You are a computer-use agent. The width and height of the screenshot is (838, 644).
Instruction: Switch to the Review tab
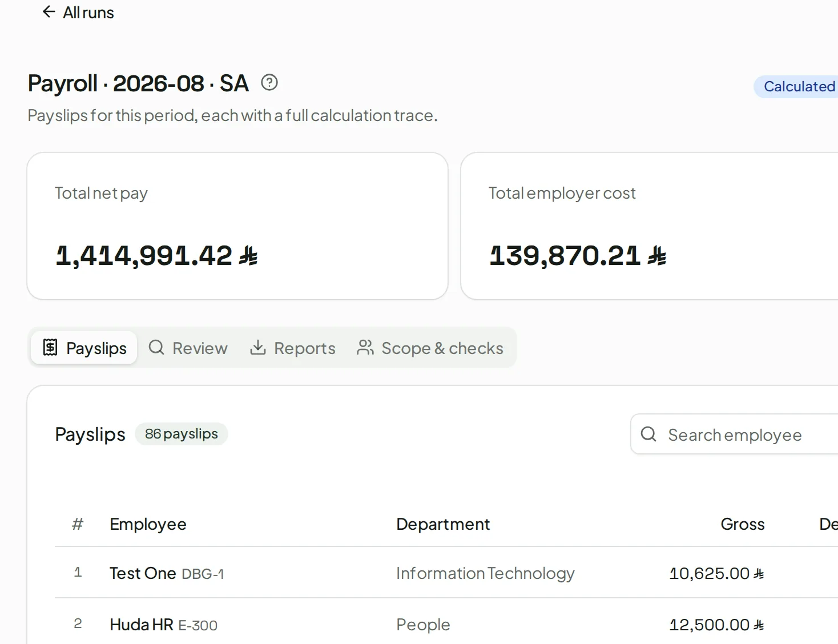tap(188, 348)
